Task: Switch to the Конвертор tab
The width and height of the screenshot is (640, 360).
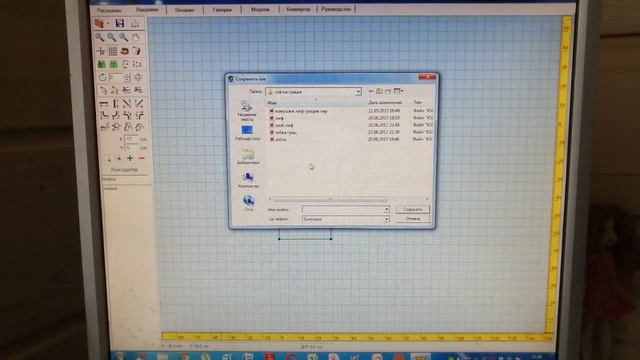Action: tap(298, 9)
